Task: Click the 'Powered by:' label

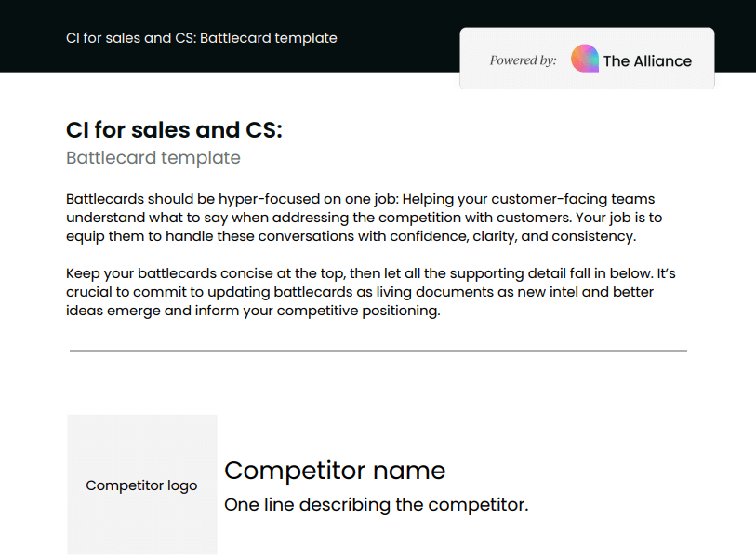Action: tap(523, 60)
